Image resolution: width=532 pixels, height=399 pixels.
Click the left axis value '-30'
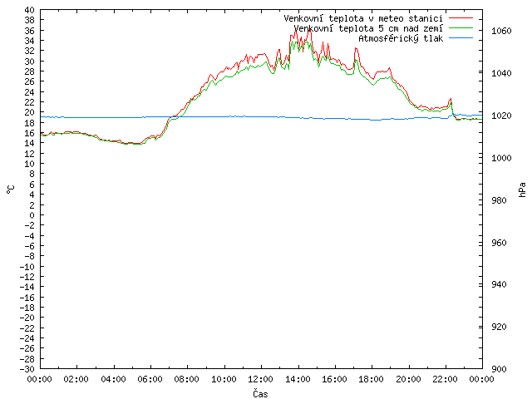(x=27, y=369)
